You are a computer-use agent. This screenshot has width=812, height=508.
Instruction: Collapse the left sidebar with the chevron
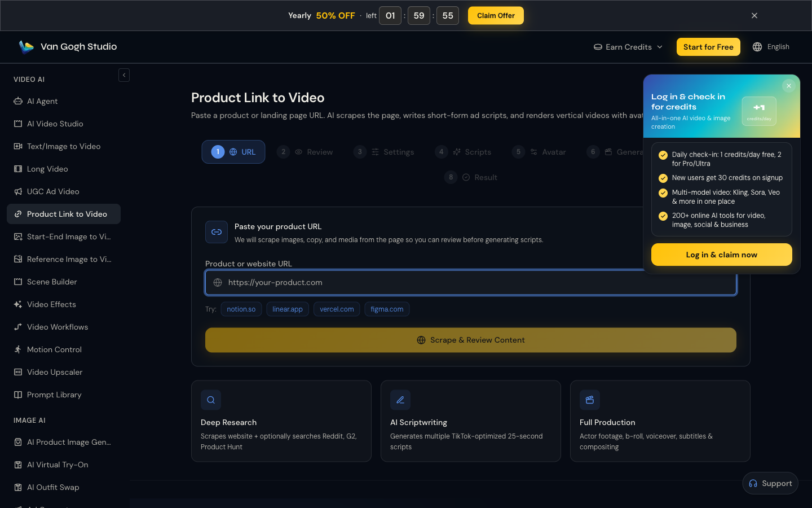pyautogui.click(x=124, y=75)
